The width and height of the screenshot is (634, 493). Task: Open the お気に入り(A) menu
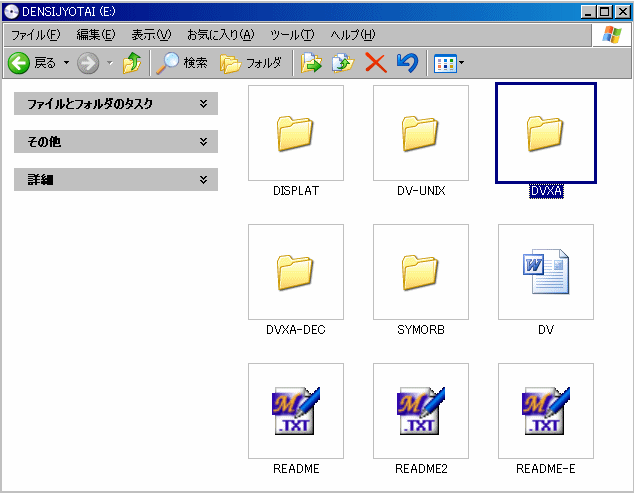coord(220,35)
